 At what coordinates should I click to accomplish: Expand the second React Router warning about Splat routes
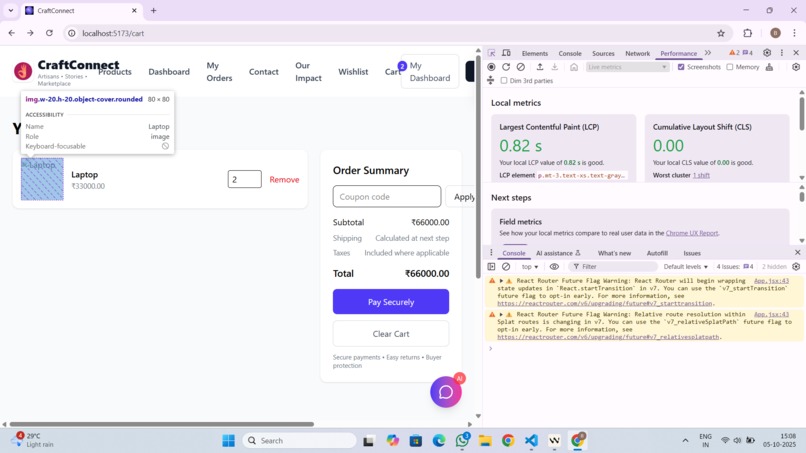point(501,314)
